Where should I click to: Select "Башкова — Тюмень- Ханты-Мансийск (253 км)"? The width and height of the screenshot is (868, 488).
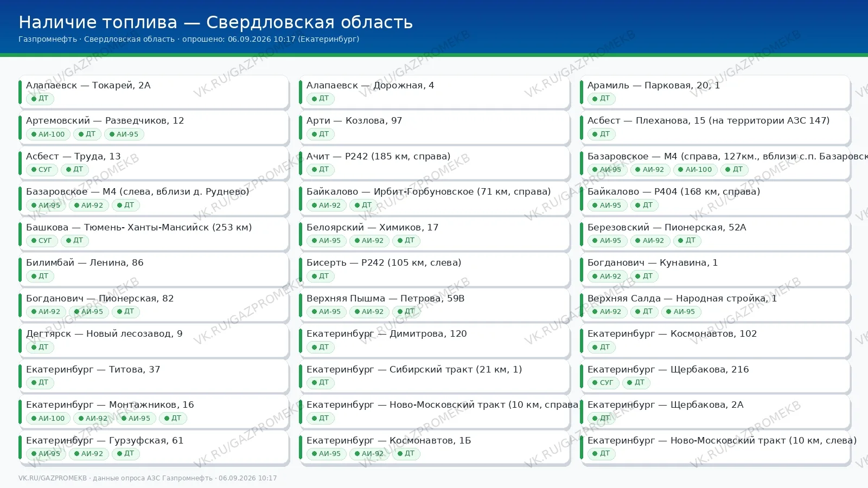pyautogui.click(x=154, y=234)
